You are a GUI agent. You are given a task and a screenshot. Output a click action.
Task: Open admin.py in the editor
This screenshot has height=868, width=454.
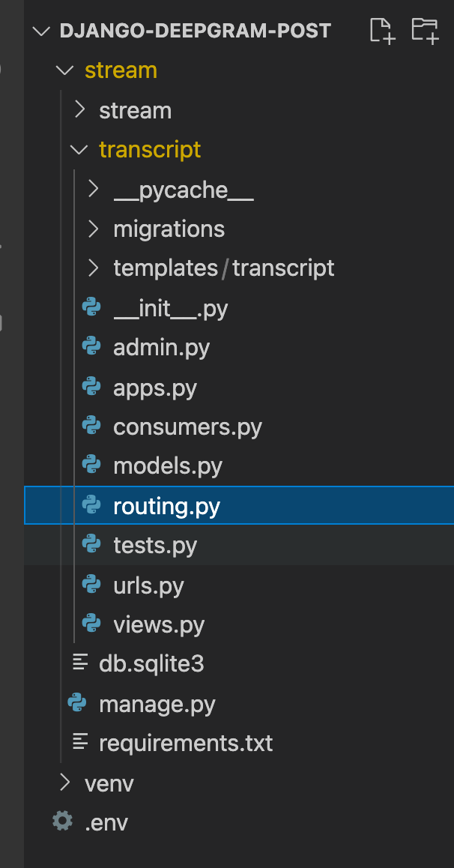162,349
